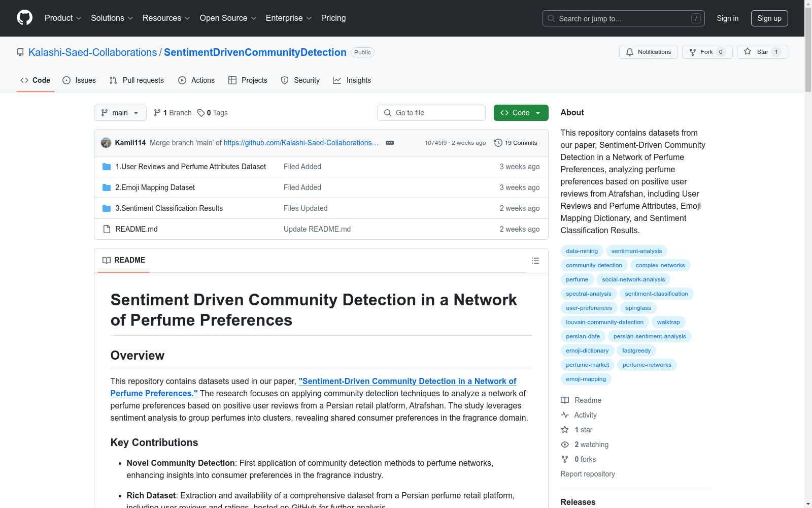Fork this repository
The image size is (812, 508).
(707, 52)
